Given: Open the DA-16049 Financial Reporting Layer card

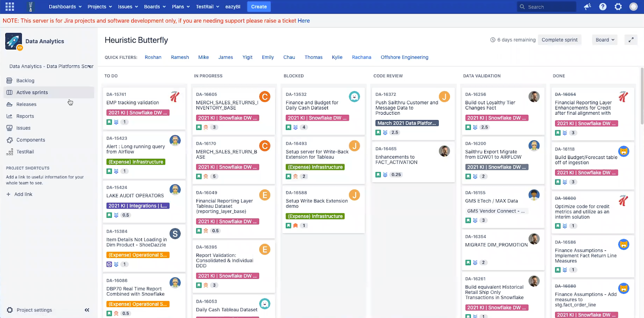Looking at the screenshot, I should pyautogui.click(x=234, y=211).
